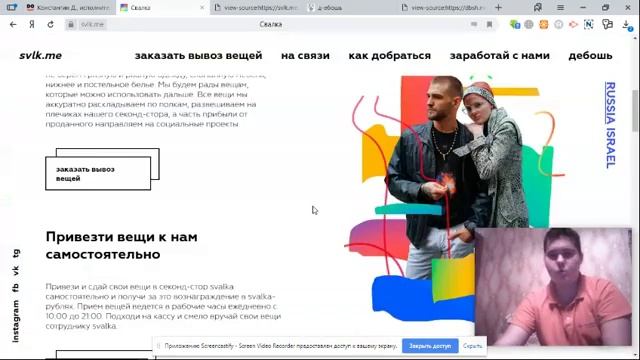The width and height of the screenshot is (640, 360).
Task: Open the tg social link
Action: click(16, 253)
